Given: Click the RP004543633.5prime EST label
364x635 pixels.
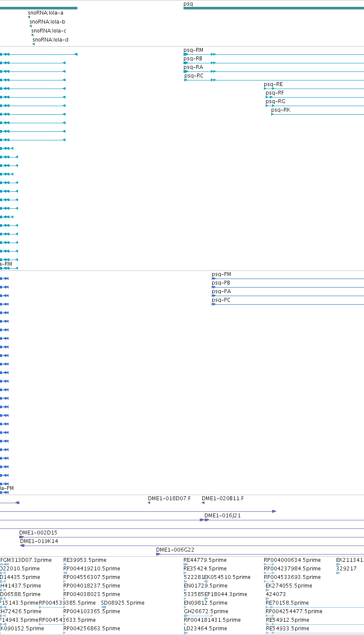Looking at the screenshot, I should (x=67, y=620).
